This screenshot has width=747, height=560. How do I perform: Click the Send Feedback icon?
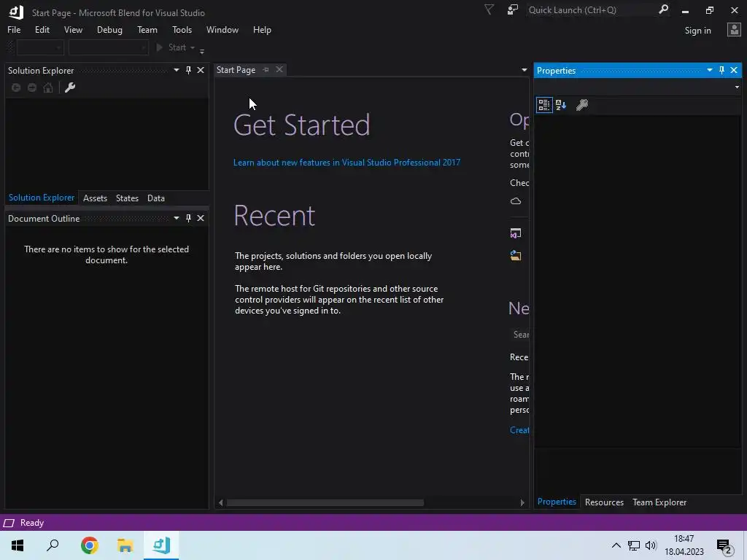513,9
